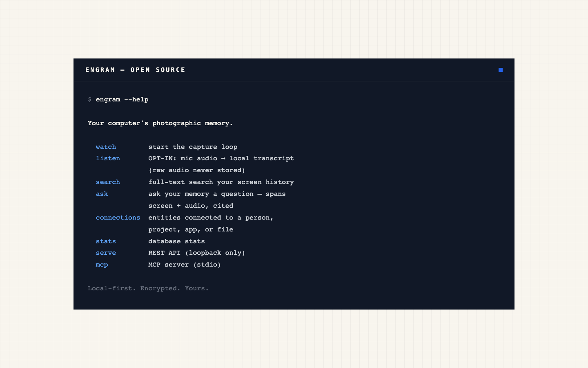Click the '$' prompt symbol

click(x=90, y=99)
